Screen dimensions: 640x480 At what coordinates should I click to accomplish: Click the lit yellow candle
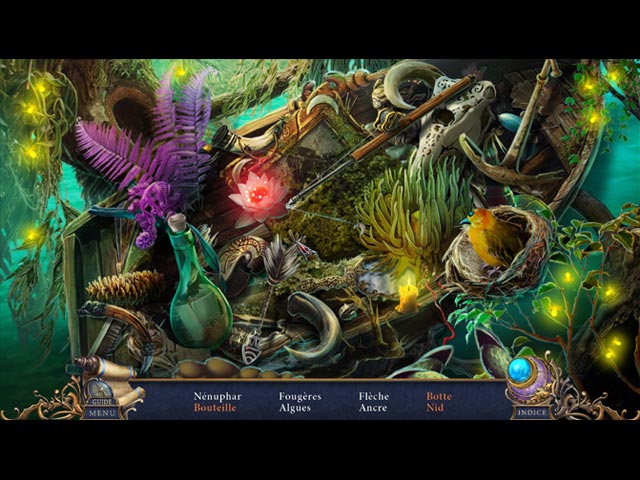coord(408,296)
